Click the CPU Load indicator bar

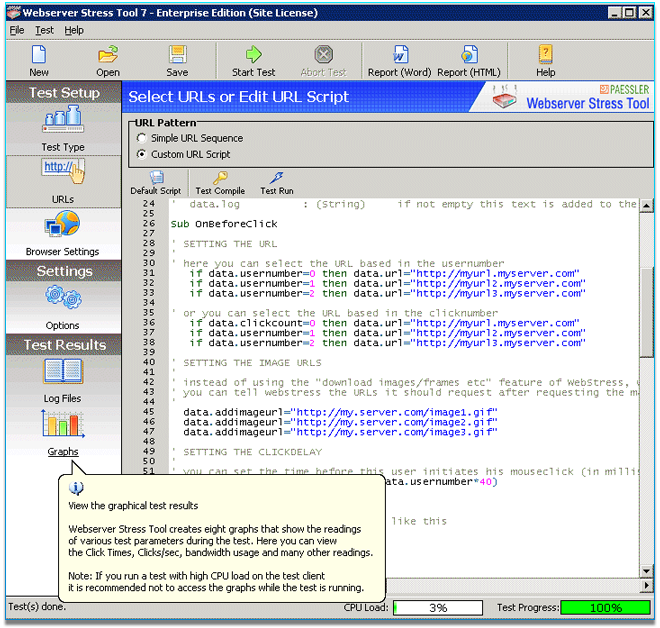(438, 607)
